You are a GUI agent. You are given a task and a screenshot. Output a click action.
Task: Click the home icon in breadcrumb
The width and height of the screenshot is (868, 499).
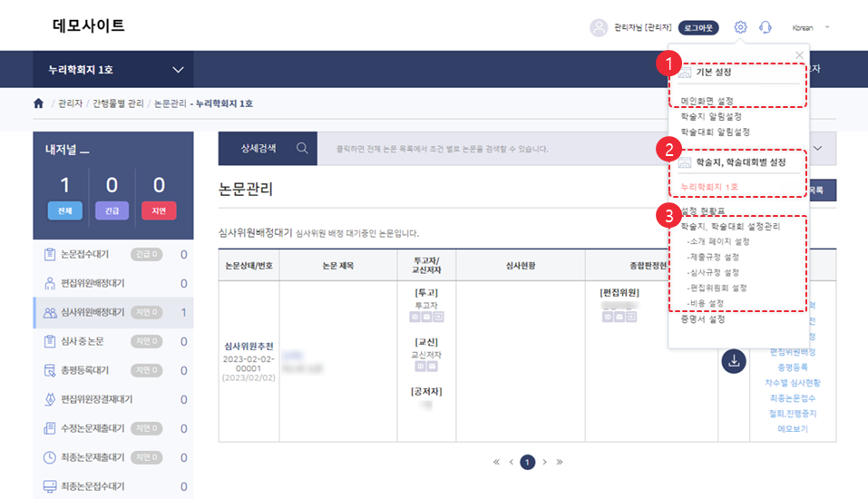pyautogui.click(x=38, y=103)
